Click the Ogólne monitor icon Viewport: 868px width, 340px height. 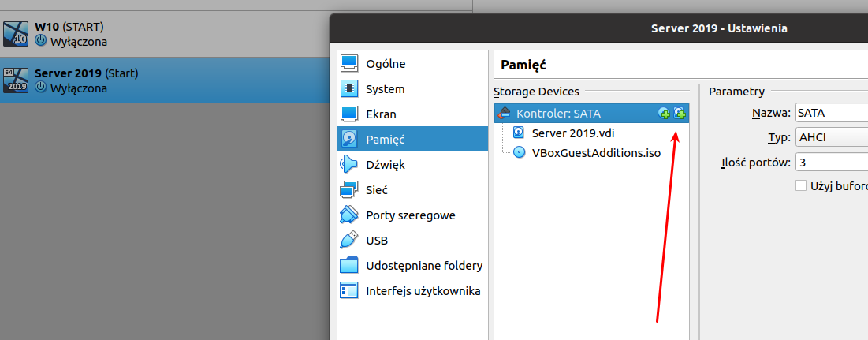tap(349, 64)
